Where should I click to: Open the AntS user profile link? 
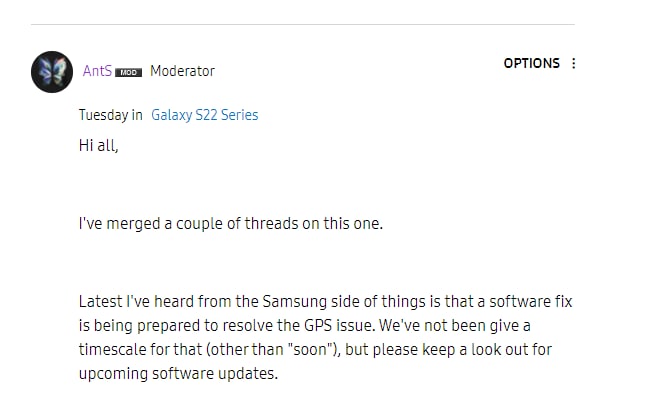coord(97,71)
